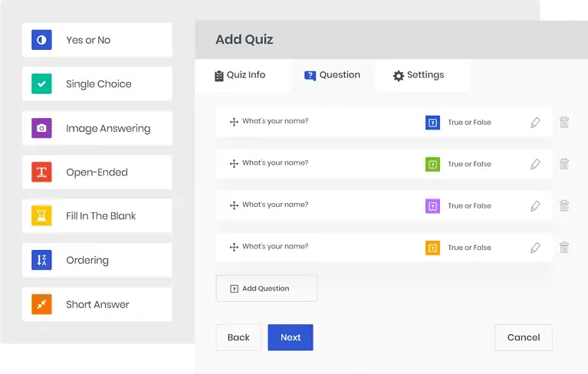Click the orange Short Answer icon

41,304
